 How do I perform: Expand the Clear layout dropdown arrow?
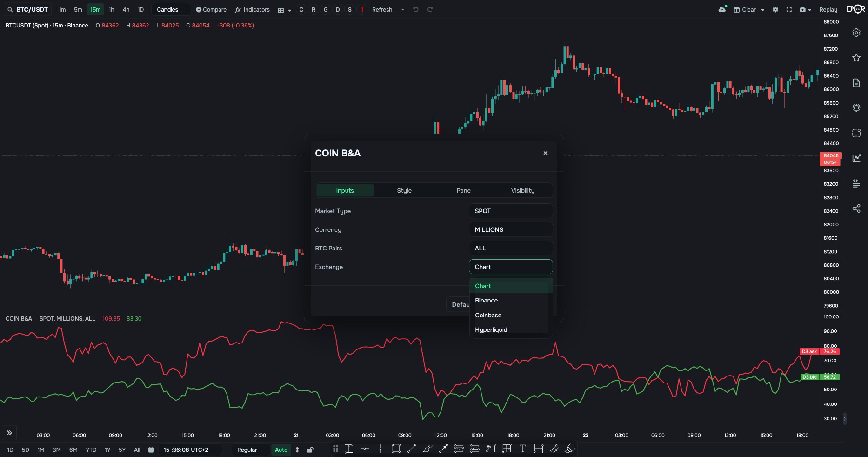[763, 10]
